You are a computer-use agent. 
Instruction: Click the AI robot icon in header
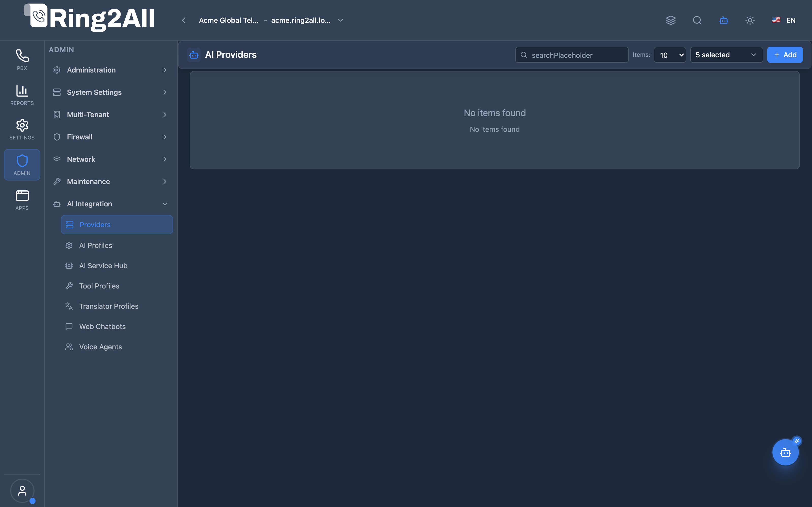tap(724, 20)
